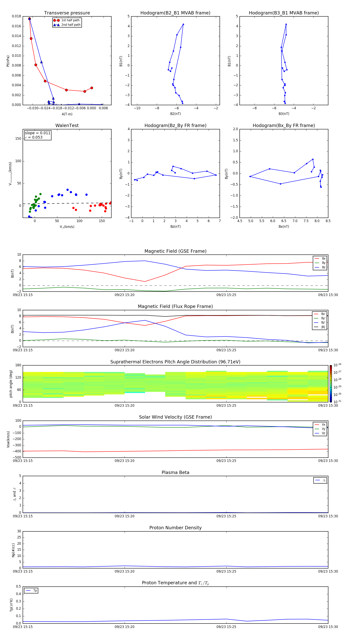Click the 'r = 0.053' annotation
This screenshot has width=351, height=644.
pos(34,137)
